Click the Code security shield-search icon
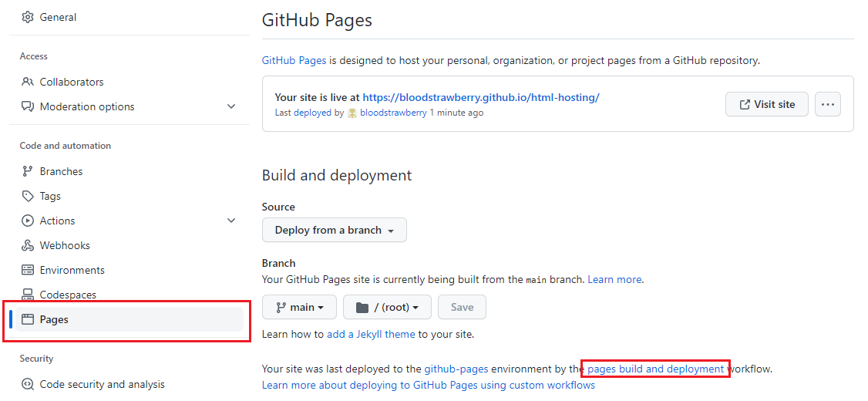The height and width of the screenshot is (401, 868). [27, 384]
